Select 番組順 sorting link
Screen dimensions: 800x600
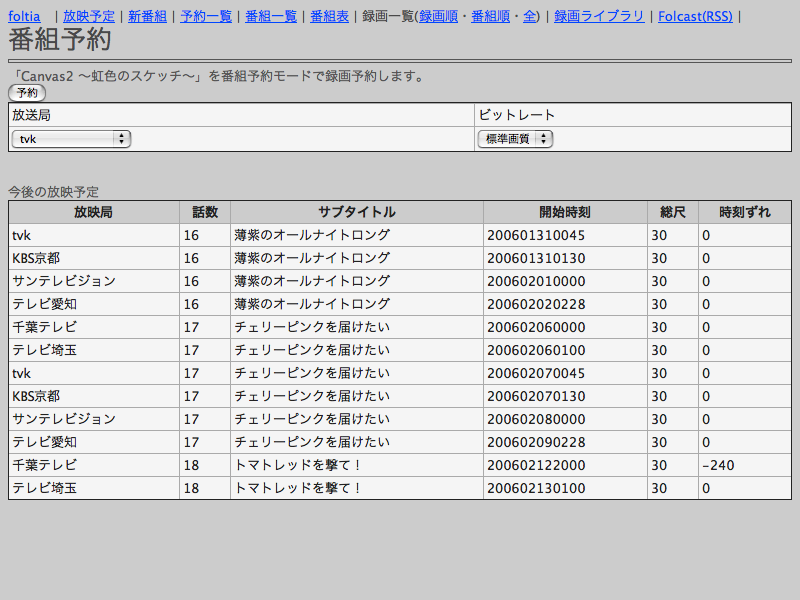click(x=491, y=16)
